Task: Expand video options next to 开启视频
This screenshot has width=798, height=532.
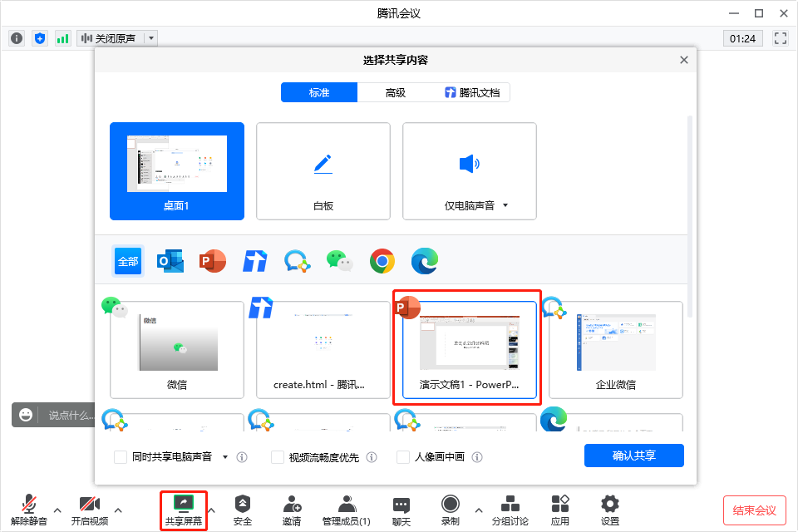Action: point(118,510)
